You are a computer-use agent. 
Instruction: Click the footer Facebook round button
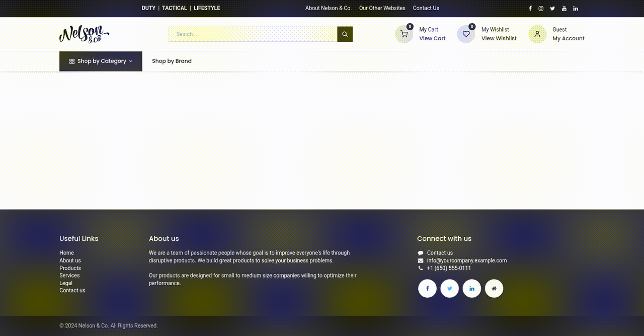(x=427, y=289)
